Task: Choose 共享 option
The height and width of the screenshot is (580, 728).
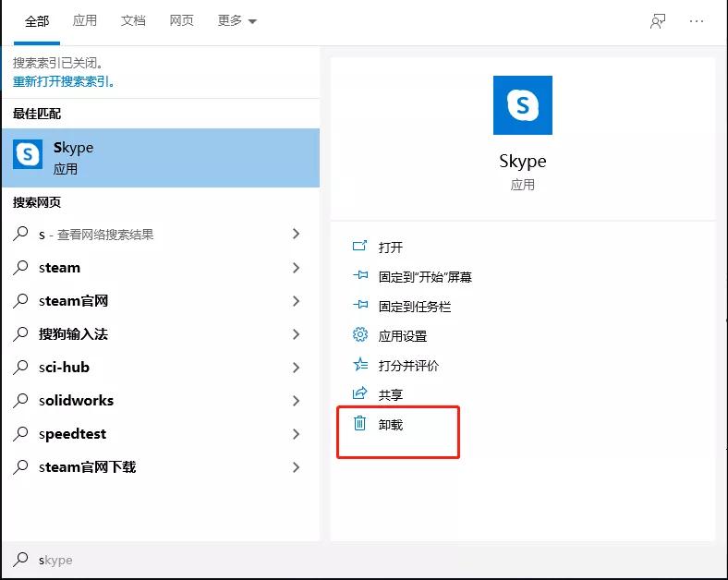Action: tap(391, 395)
